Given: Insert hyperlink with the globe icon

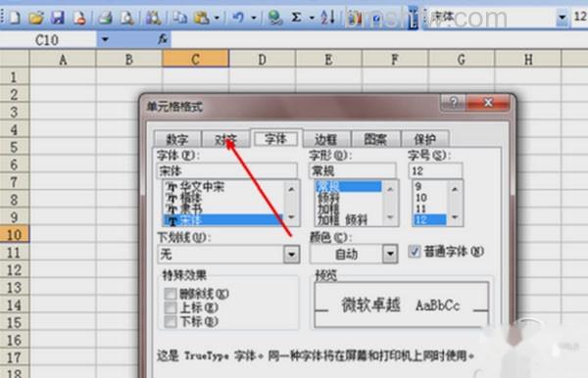Looking at the screenshot, I should click(275, 18).
